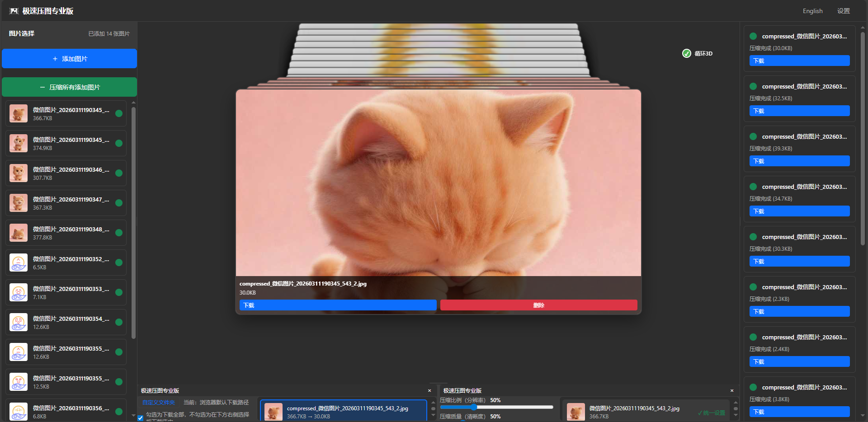Toggle the download-all checkbox at bottom left

point(141,418)
